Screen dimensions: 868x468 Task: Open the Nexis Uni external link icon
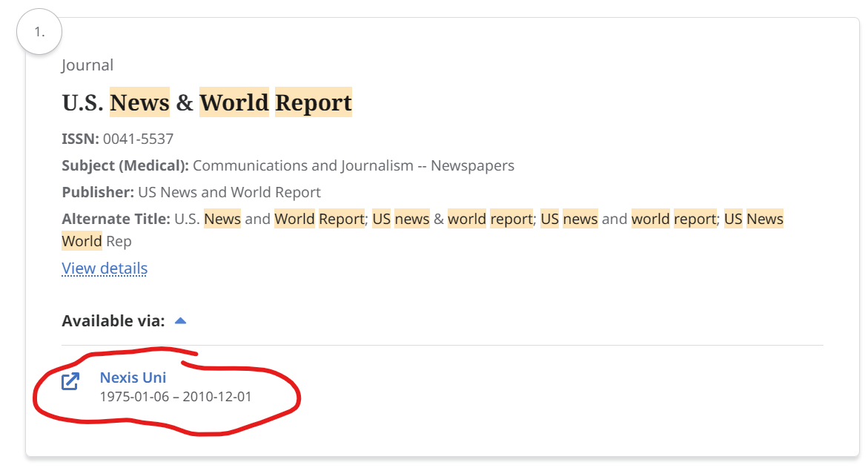[70, 381]
